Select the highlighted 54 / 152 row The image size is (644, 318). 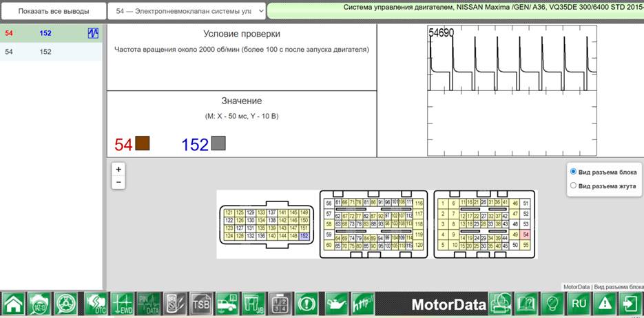[x=51, y=33]
